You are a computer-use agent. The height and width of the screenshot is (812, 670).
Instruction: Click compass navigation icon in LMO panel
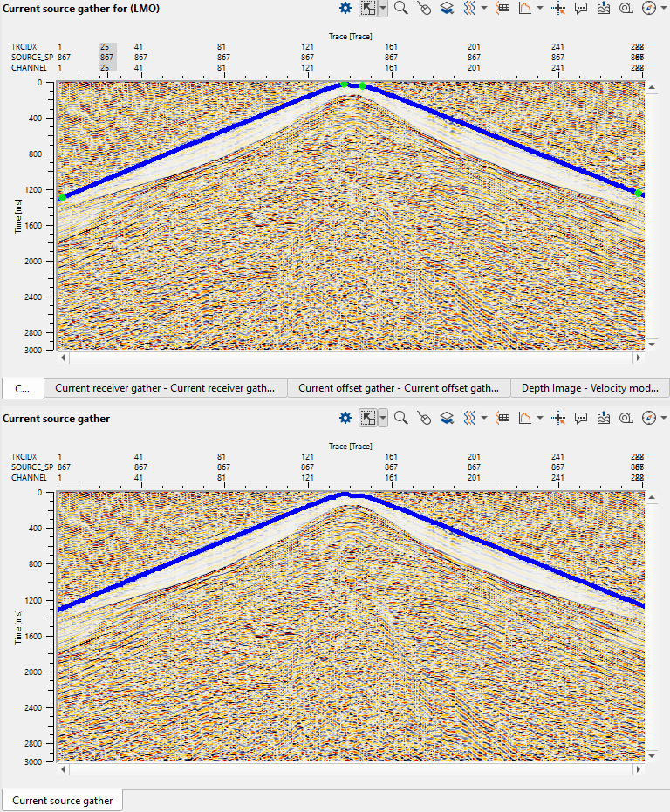(x=649, y=9)
